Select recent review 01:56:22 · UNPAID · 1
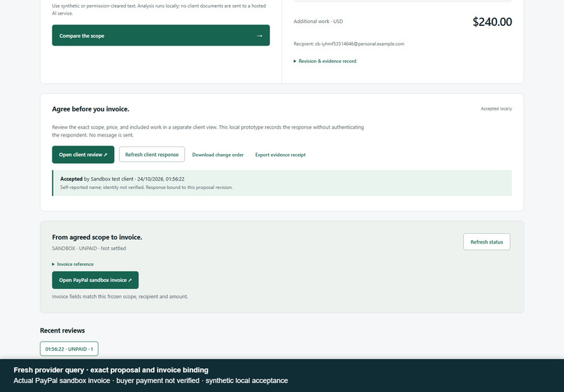The image size is (564, 392). (69, 349)
